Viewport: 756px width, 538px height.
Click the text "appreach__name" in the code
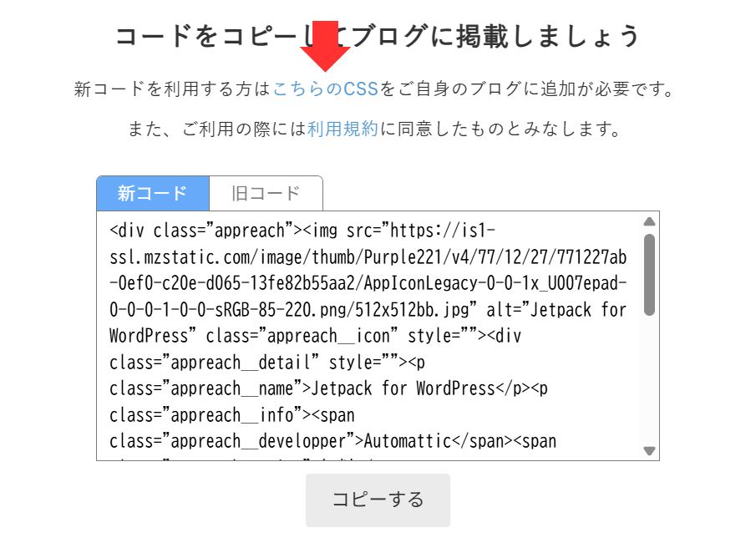pos(232,388)
